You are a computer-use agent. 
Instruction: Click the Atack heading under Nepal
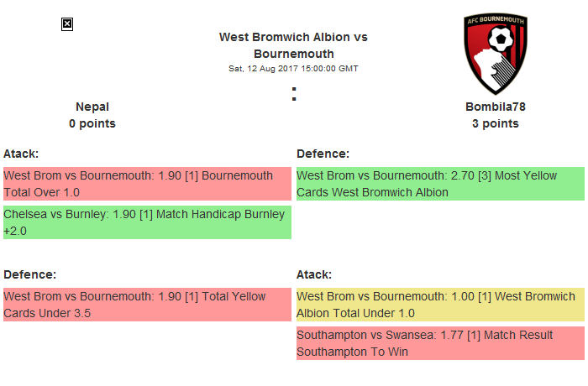tap(21, 154)
